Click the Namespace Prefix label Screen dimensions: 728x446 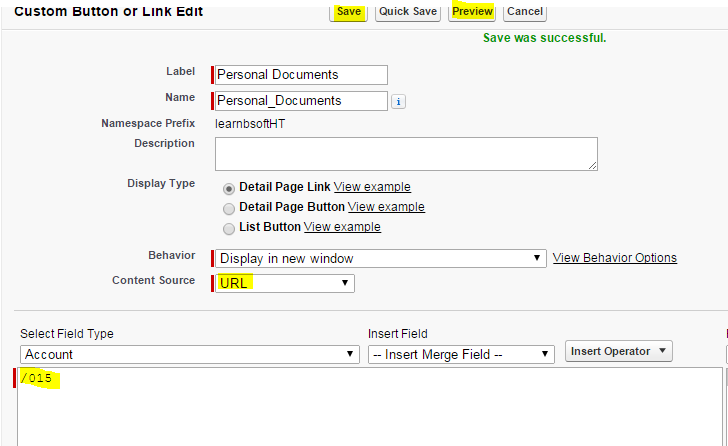pos(148,123)
